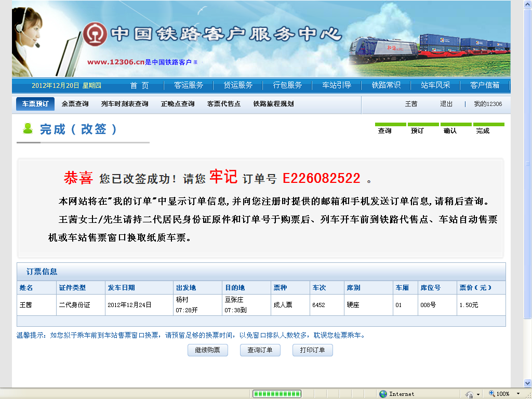Click the www.12306.cn URL text in banner
532x399 pixels.
(x=116, y=62)
